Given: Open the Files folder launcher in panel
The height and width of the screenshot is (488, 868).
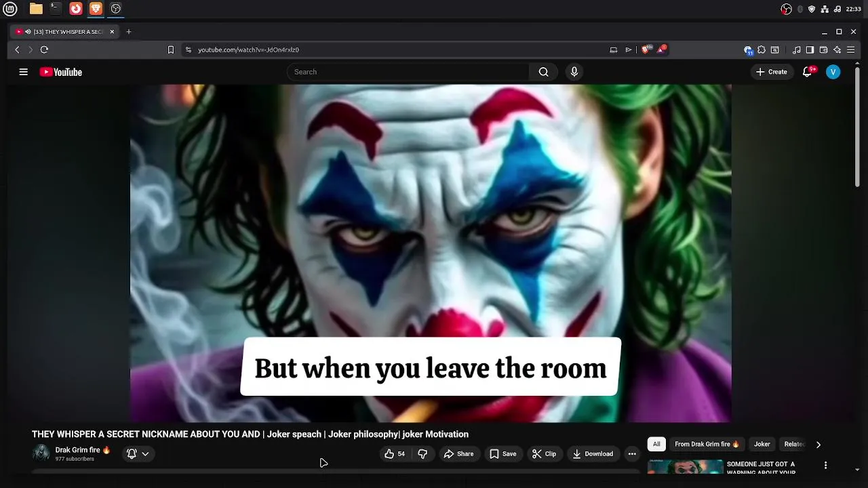Looking at the screenshot, I should [x=36, y=9].
